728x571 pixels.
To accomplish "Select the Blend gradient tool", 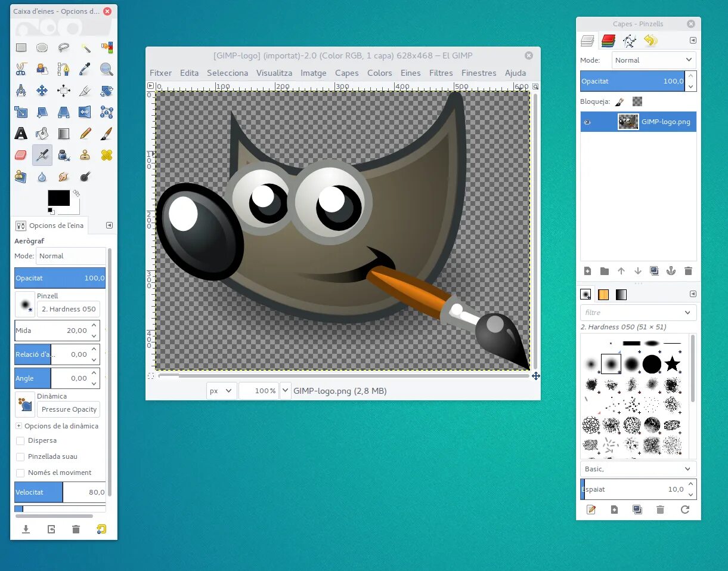I will pyautogui.click(x=64, y=134).
